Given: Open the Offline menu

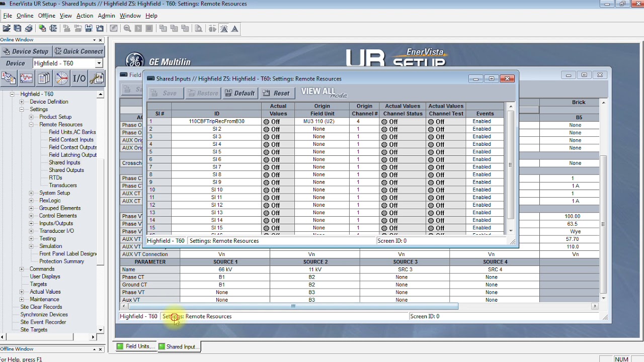Looking at the screenshot, I should pos(47,16).
